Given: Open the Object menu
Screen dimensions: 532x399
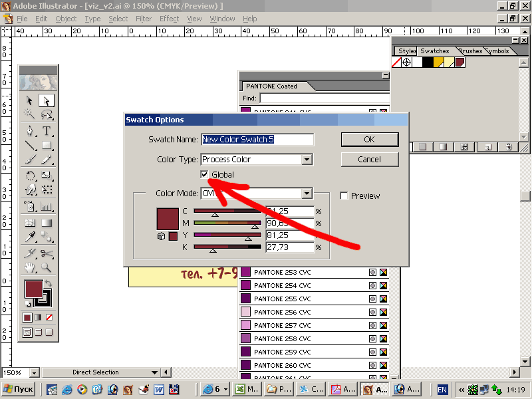Looking at the screenshot, I should tap(66, 19).
